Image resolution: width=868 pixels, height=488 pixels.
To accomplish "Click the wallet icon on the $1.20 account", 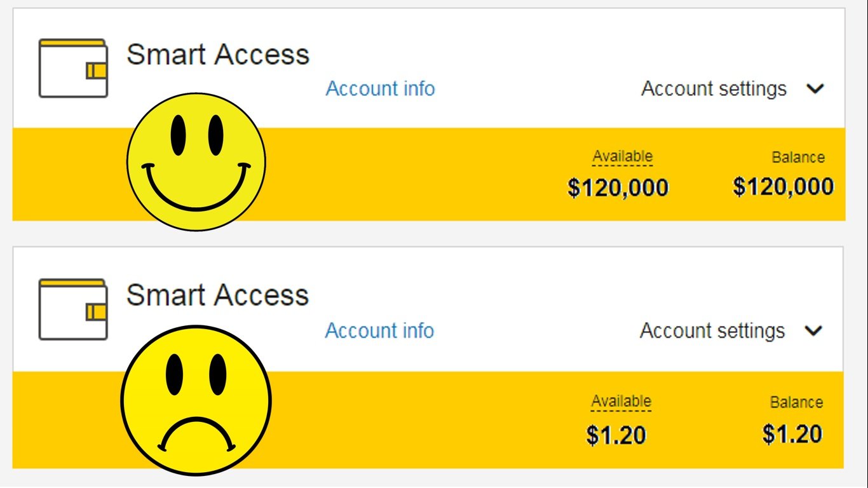I will 73,309.
